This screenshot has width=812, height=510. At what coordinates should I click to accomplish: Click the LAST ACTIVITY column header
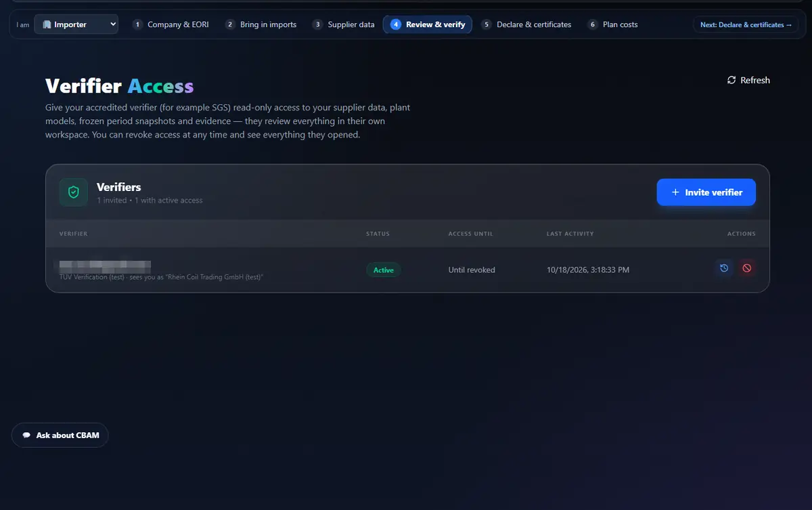(570, 234)
